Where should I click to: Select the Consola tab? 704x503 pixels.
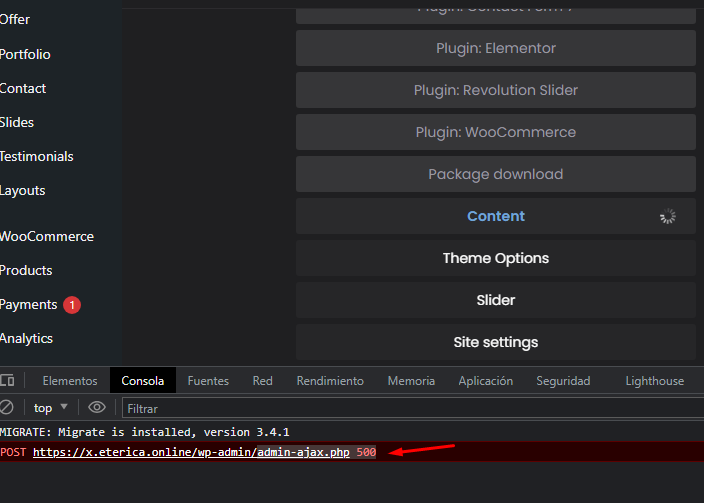[x=143, y=380]
